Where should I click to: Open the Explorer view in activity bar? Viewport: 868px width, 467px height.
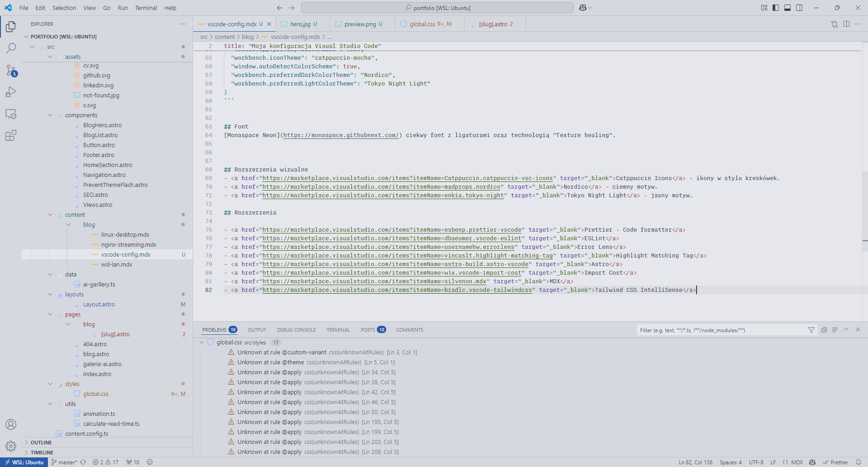11,27
